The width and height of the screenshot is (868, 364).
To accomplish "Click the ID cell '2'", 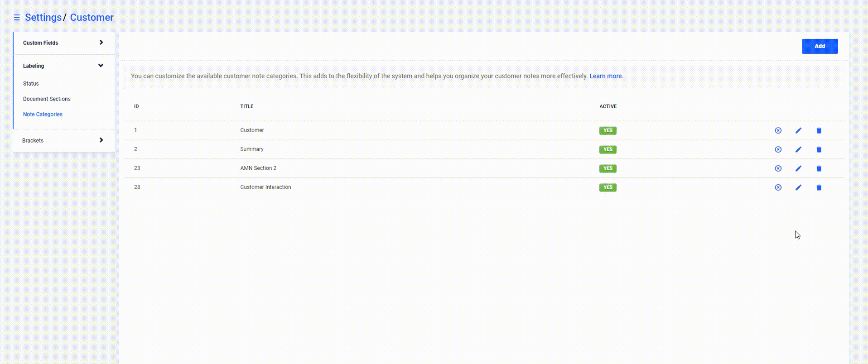I will [135, 149].
